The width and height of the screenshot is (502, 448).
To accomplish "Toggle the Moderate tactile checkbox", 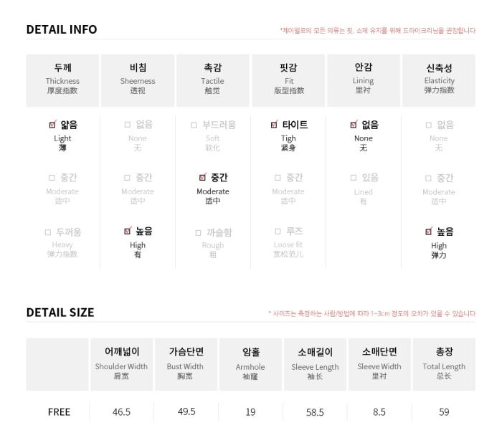I will 202,177.
